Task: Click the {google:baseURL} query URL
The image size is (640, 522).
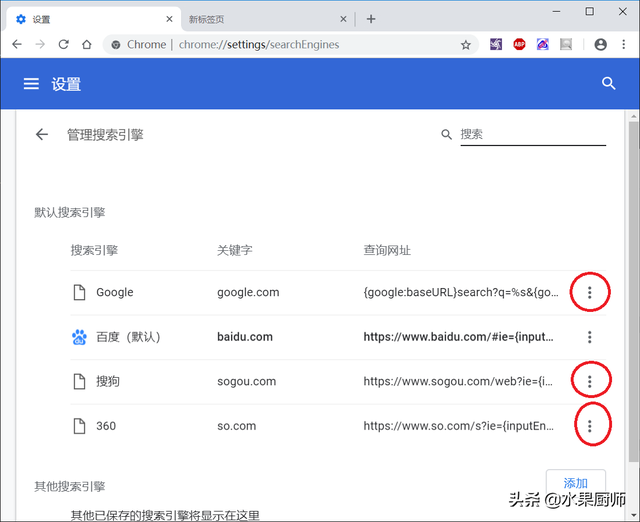Action: coord(461,292)
